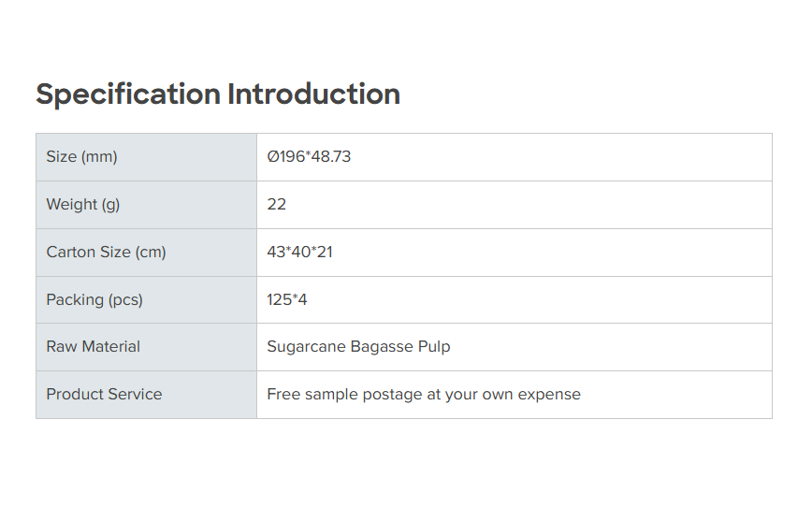Click the free sample postage text

tap(424, 395)
